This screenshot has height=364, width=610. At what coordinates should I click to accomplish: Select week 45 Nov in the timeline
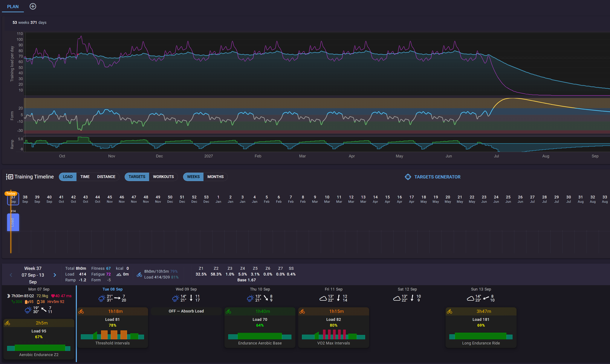(109, 199)
